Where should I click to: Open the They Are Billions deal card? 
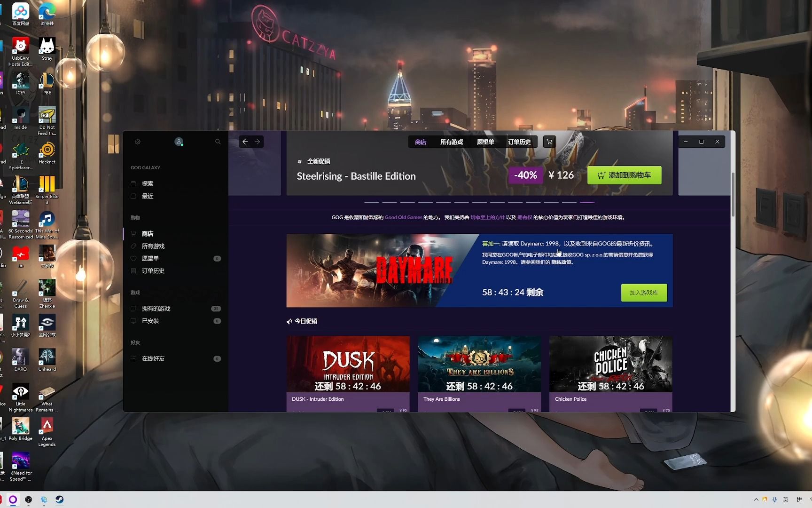pos(479,373)
